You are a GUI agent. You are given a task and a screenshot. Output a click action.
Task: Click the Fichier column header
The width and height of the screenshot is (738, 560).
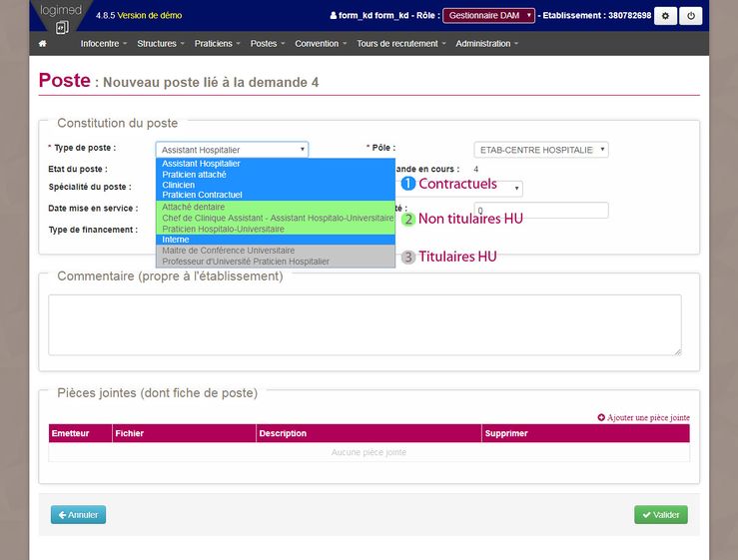pyautogui.click(x=185, y=433)
